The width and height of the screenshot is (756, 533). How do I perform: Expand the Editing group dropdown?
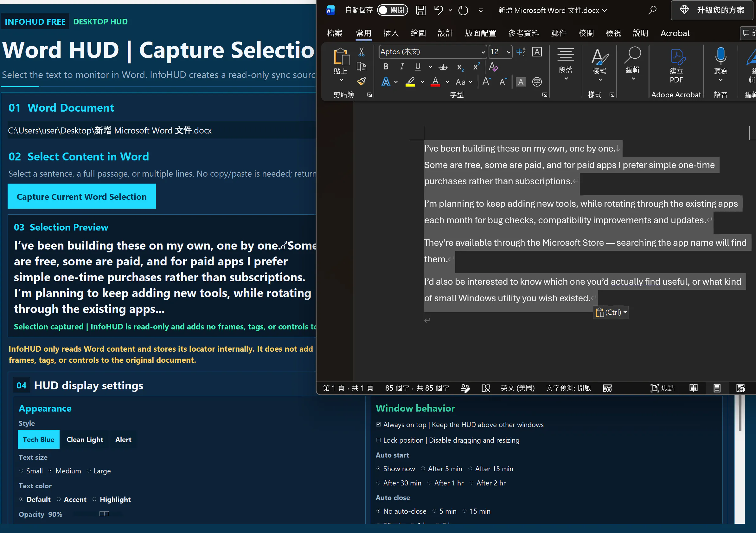(633, 79)
